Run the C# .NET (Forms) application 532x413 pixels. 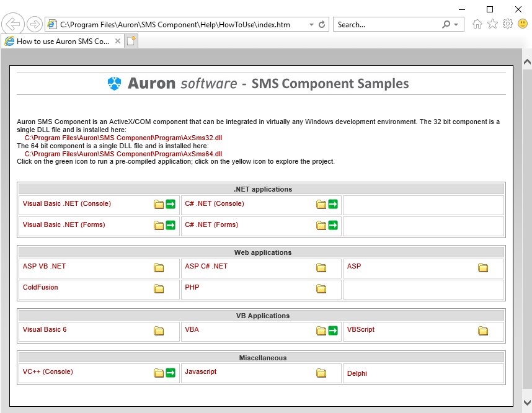click(333, 226)
